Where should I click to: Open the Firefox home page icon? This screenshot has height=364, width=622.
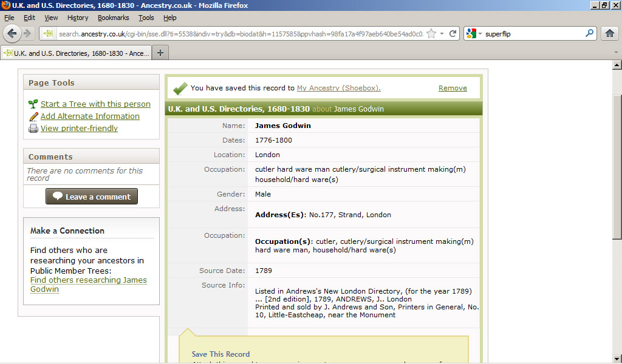coord(610,33)
